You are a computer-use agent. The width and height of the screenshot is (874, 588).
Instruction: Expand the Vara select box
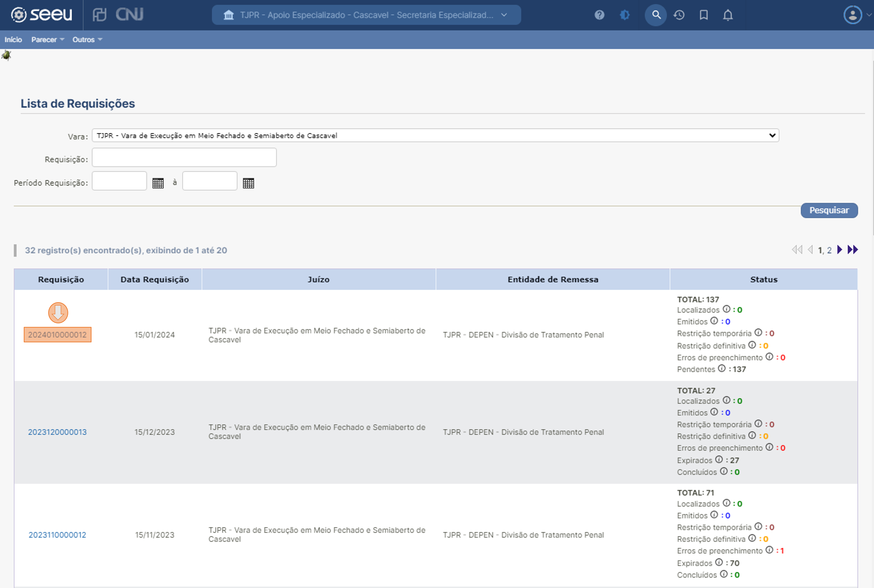point(435,135)
